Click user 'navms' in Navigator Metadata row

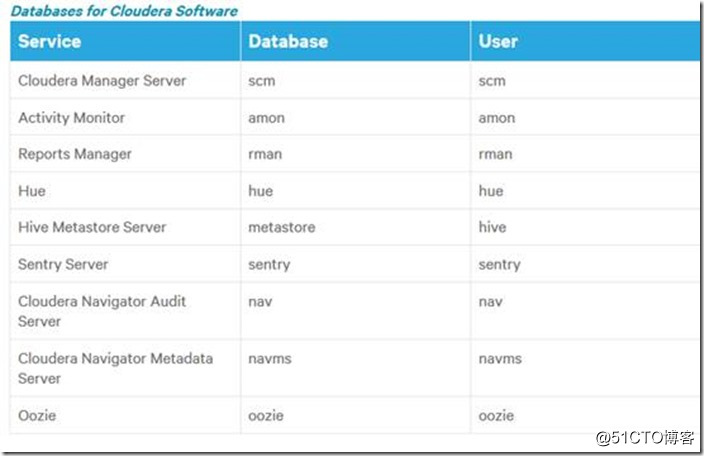[585, 368]
